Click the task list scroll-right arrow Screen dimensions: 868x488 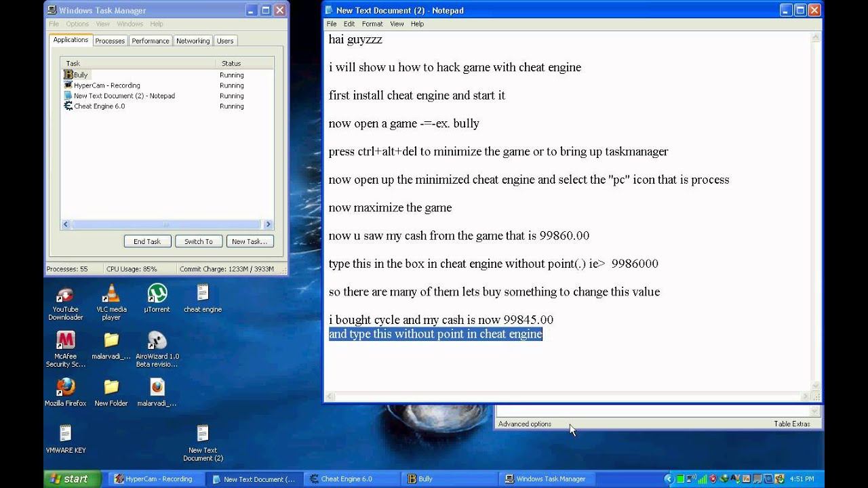click(x=269, y=224)
